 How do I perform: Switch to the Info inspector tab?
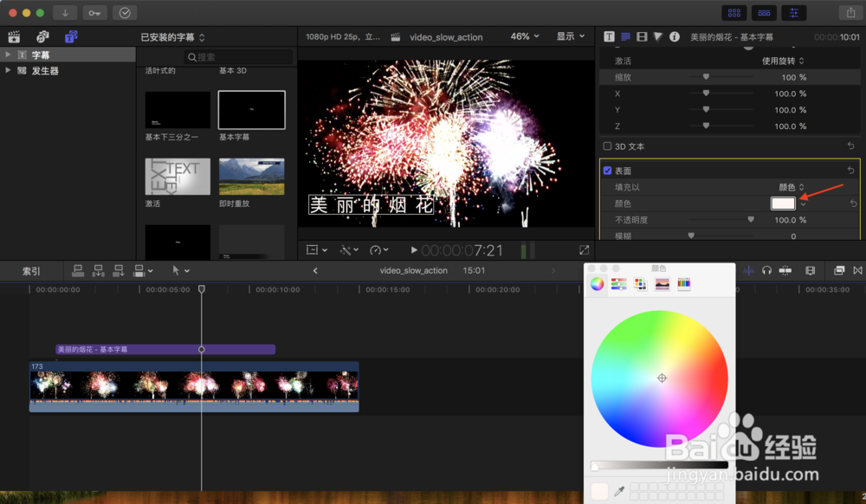(x=675, y=37)
